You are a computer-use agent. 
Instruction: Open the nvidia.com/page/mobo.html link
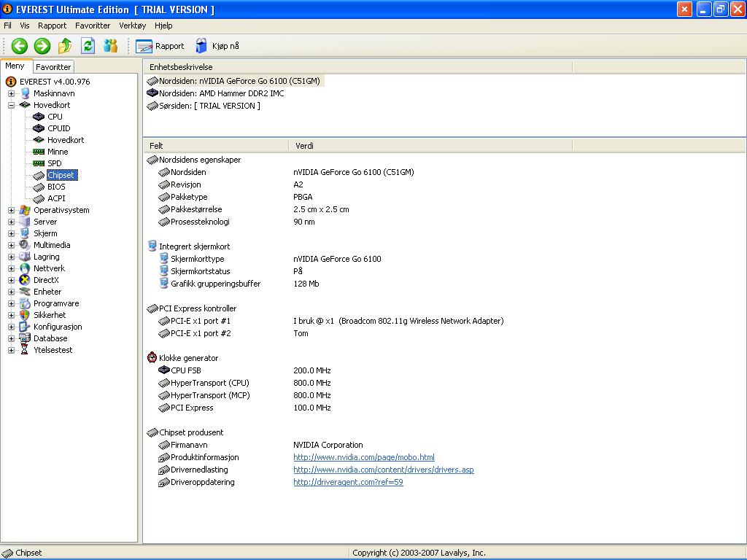tap(364, 457)
